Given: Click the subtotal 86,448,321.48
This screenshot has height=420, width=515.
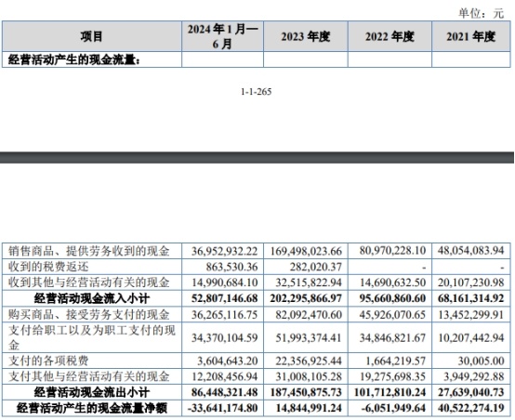Looking at the screenshot, I should (x=225, y=392).
